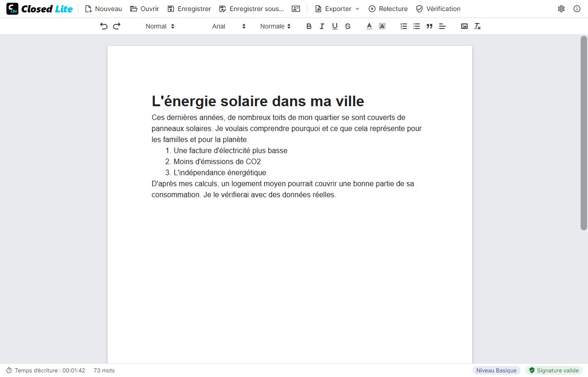
Task: Click the "73 mots" word count
Action: 104,371
